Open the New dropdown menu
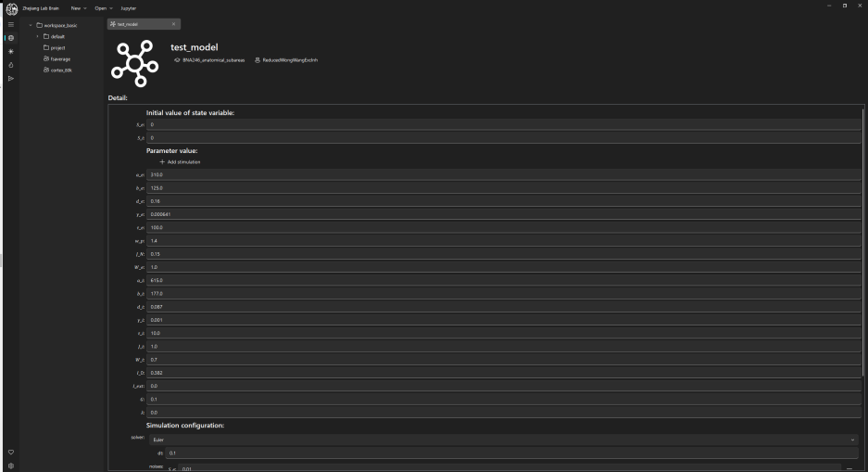Image resolution: width=868 pixels, height=472 pixels. [79, 8]
